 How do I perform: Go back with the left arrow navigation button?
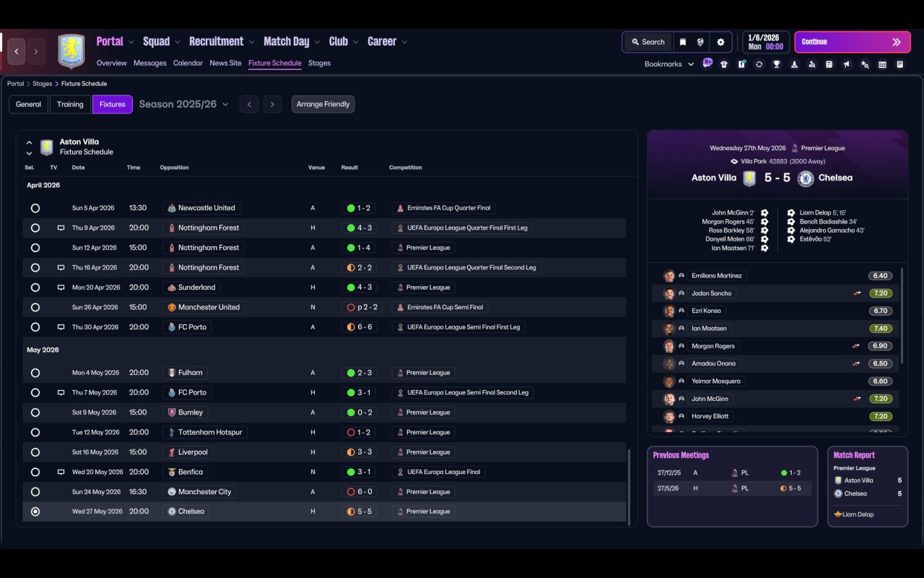17,51
